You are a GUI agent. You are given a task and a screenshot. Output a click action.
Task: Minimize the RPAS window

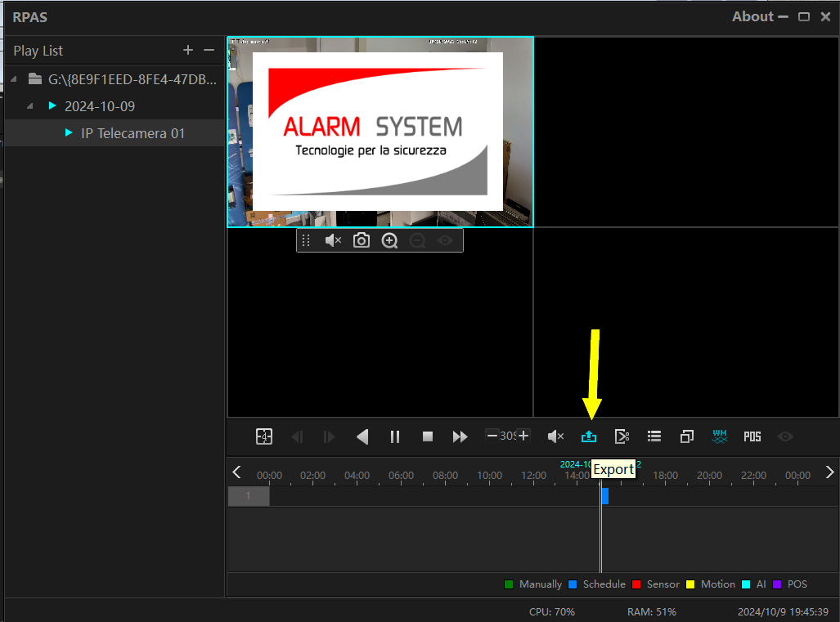pyautogui.click(x=783, y=17)
